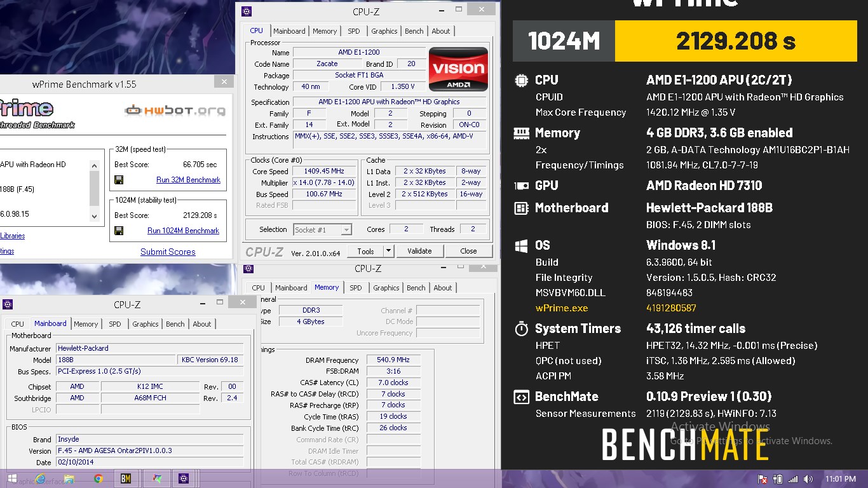Open SPD tab in the top CPU-Z window
Screen dimensions: 868x488
click(354, 31)
